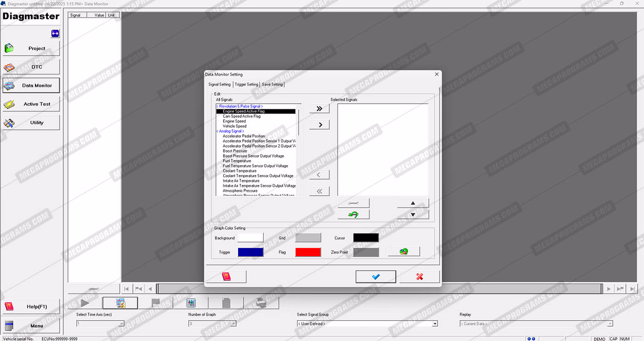Click the double left arrow remove-all button

point(319,191)
